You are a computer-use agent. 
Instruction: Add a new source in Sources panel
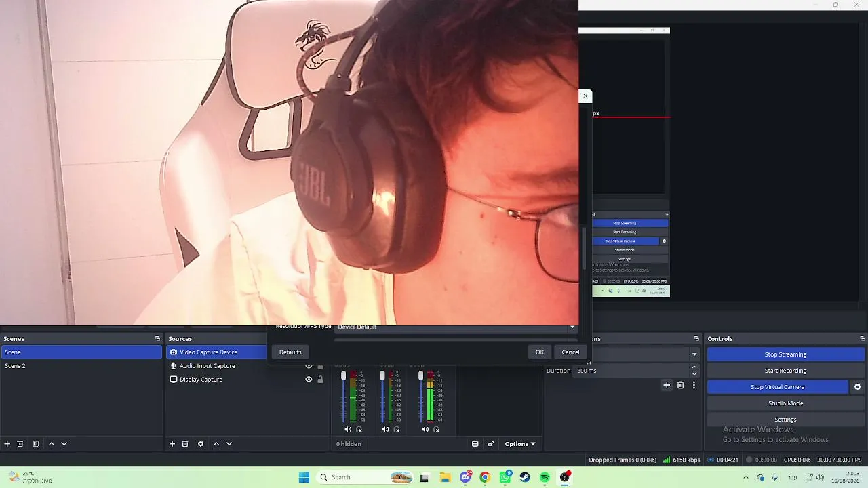pyautogui.click(x=172, y=444)
